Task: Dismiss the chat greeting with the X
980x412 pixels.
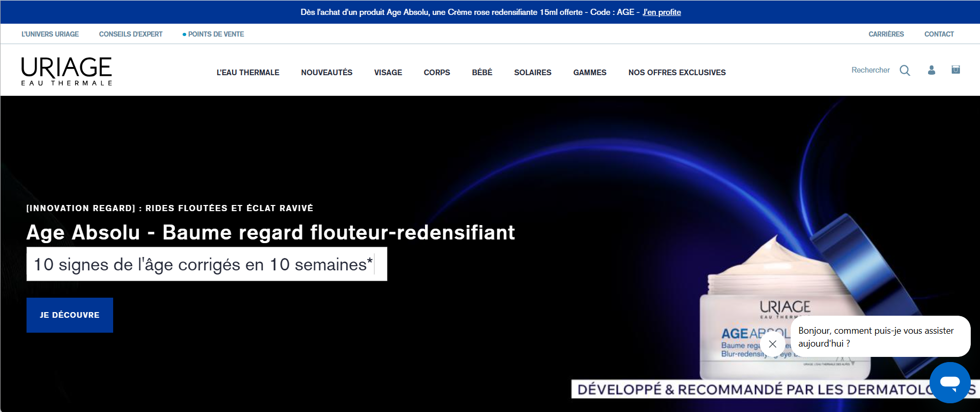Action: [773, 344]
